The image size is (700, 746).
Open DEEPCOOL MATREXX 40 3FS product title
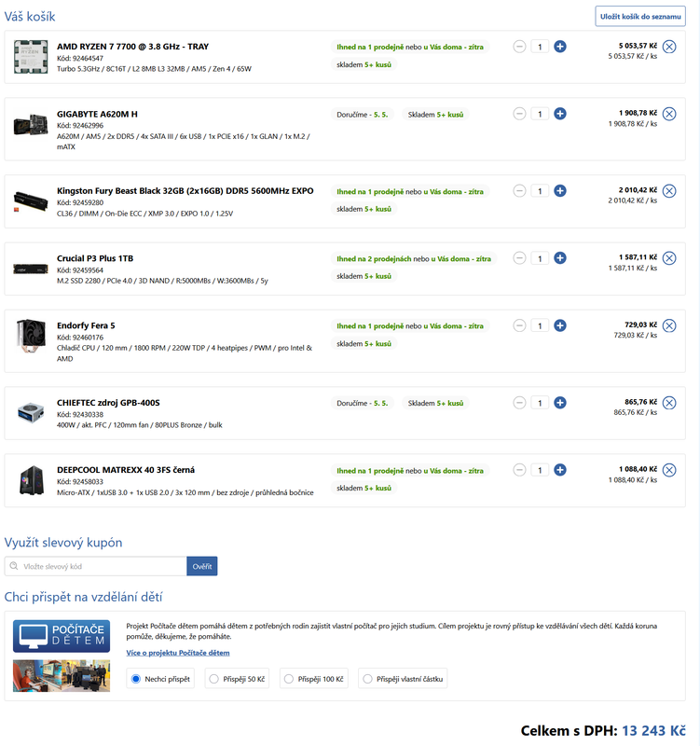[126, 470]
